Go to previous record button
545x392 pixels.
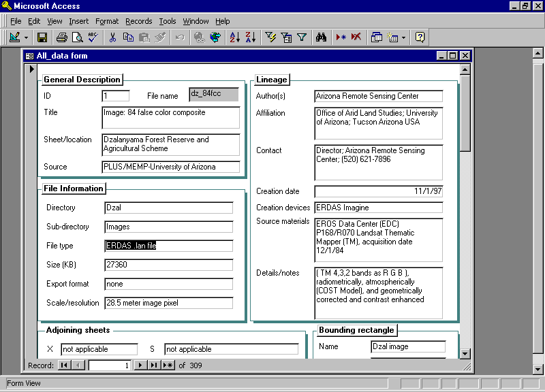tap(78, 365)
